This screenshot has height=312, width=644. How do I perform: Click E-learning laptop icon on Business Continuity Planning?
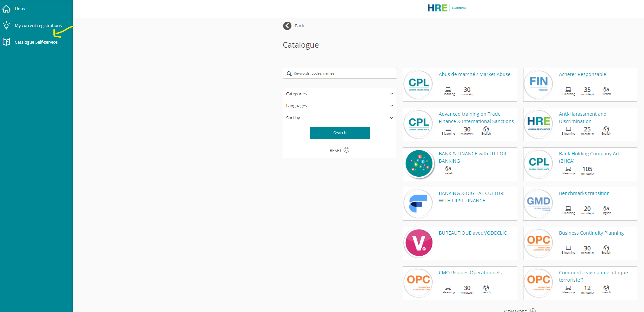point(568,248)
